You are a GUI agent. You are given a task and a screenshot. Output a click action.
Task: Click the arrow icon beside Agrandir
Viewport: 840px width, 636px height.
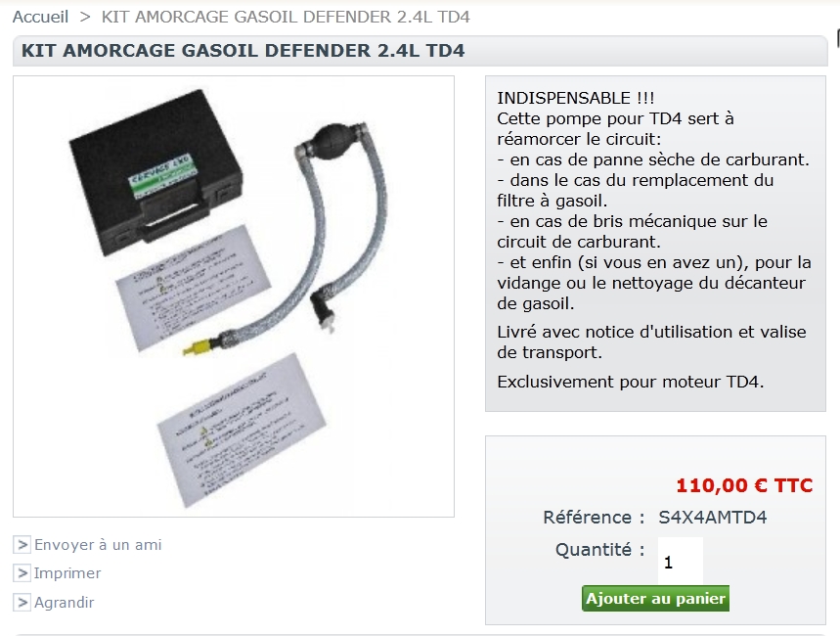click(22, 602)
